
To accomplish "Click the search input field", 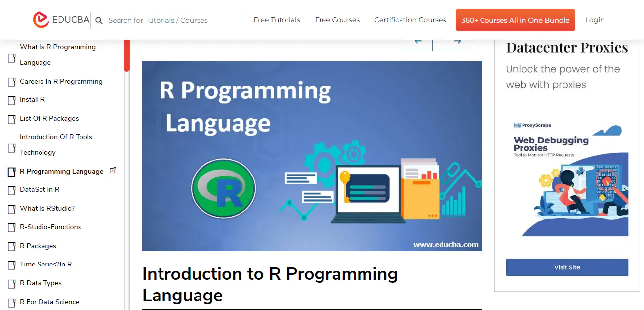I will 168,20.
